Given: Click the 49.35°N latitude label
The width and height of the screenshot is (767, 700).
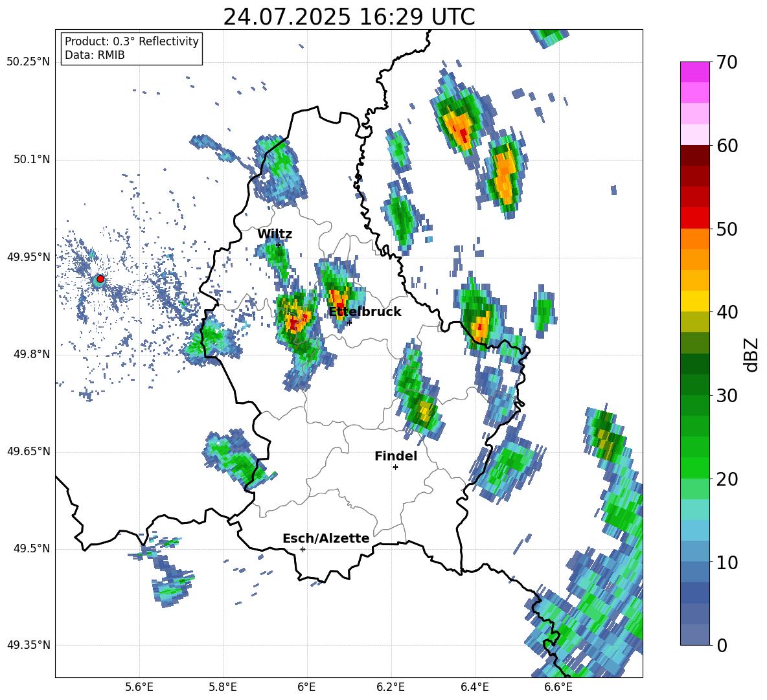Looking at the screenshot, I should click(x=29, y=645).
